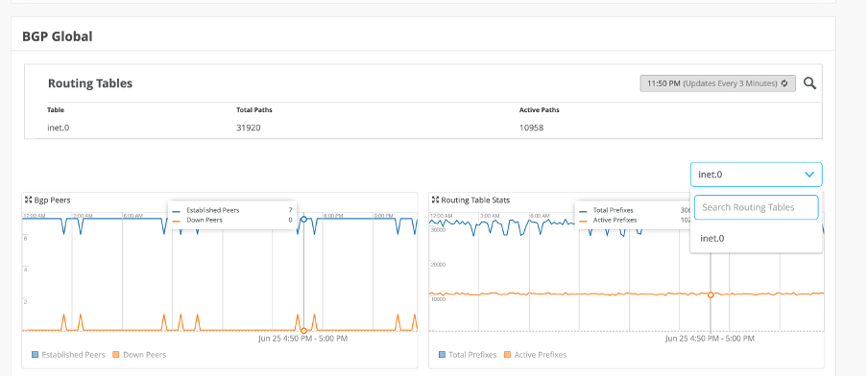Click the Routing Table Stats chart title
The height and width of the screenshot is (376, 868).
click(475, 200)
